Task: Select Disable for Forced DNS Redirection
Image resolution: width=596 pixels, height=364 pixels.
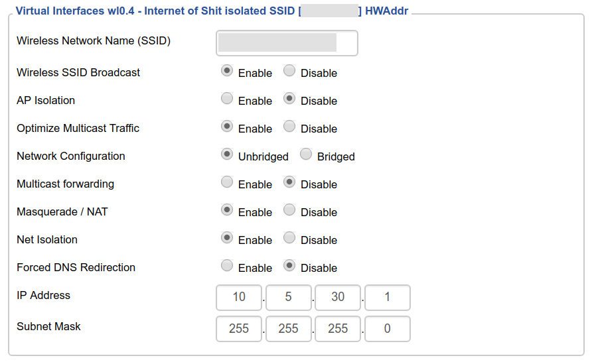Action: pos(289,266)
